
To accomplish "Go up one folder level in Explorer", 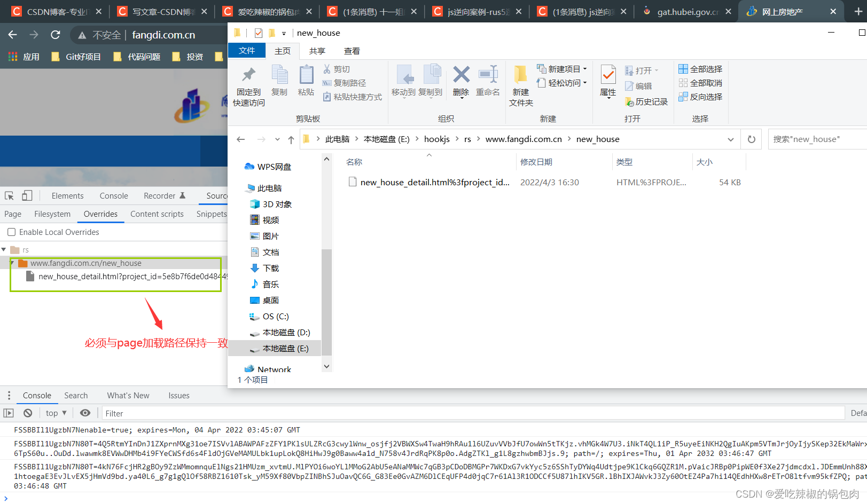I will [291, 139].
